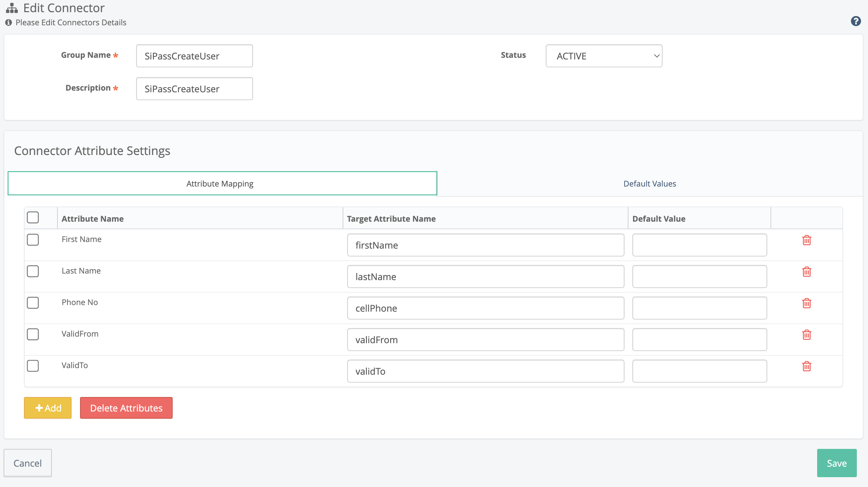Click the Cancel button
This screenshot has width=868, height=487.
(28, 463)
